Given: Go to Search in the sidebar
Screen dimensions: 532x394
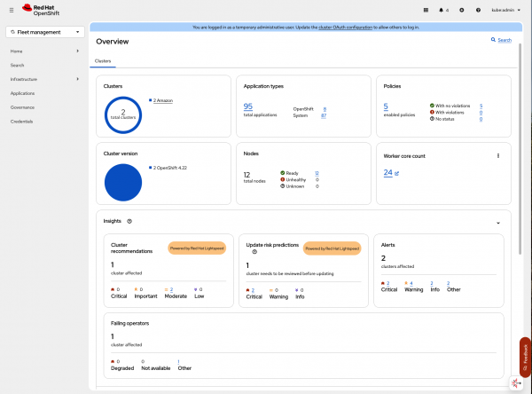Looking at the screenshot, I should [17, 65].
